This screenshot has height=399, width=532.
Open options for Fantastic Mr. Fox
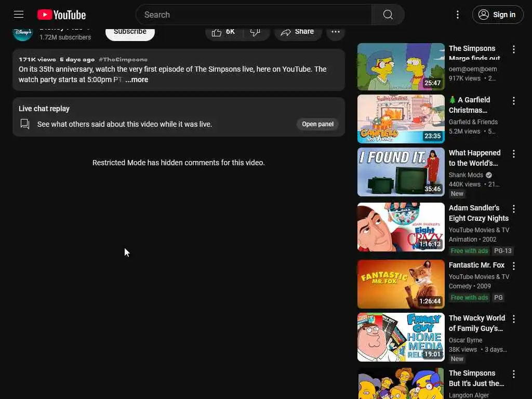(x=514, y=266)
